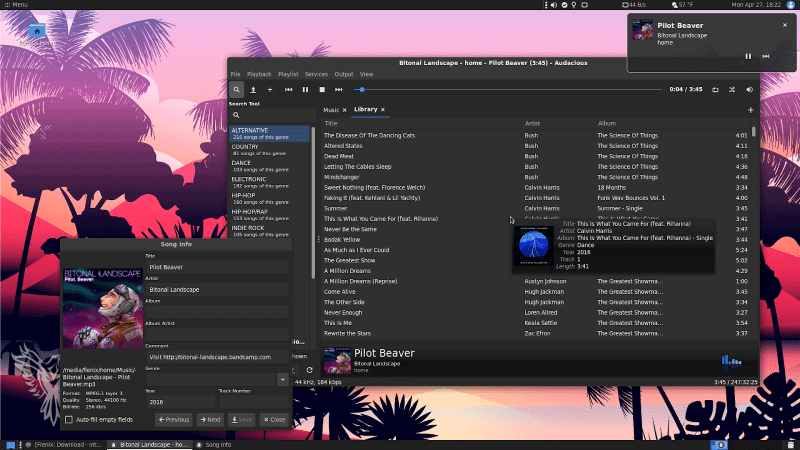Image resolution: width=800 pixels, height=450 pixels.
Task: Click the refresh library icon in Search Tool
Action: [309, 370]
